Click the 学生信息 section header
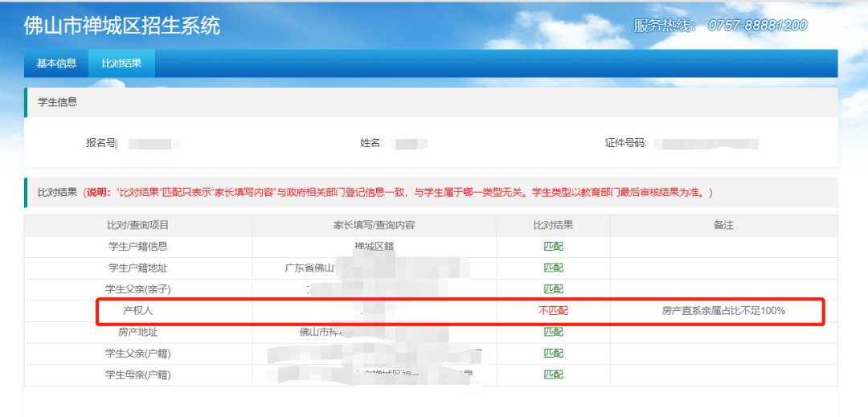Screen dimensions: 868x417 (58, 102)
